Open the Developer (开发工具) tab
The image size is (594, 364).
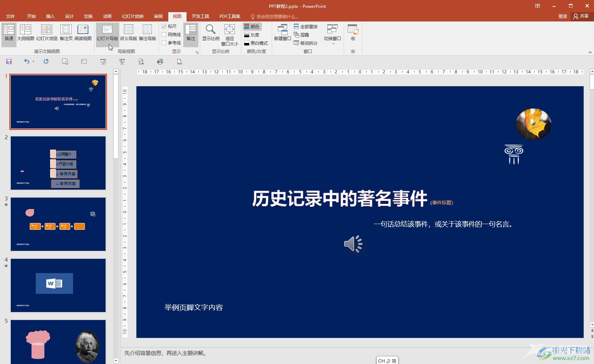coord(200,16)
